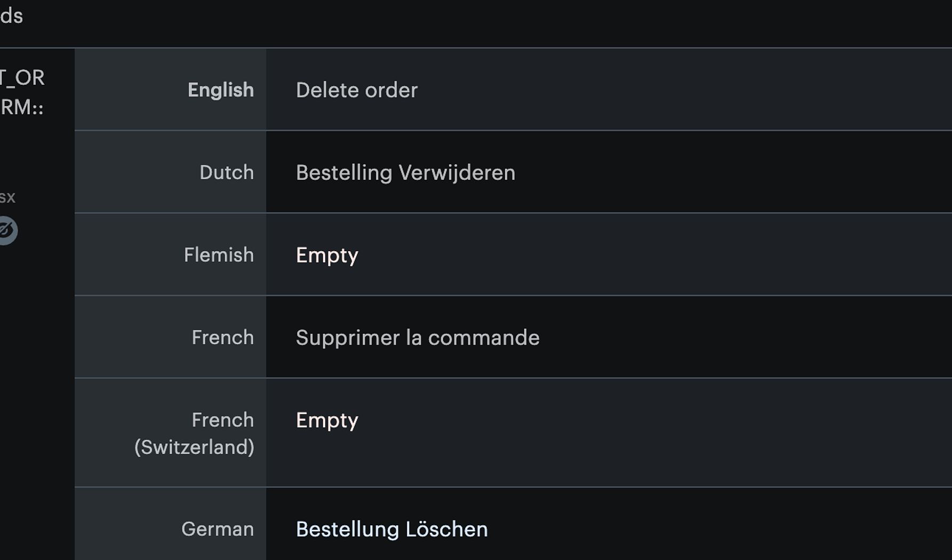This screenshot has height=560, width=952.
Task: Click the Dutch language label
Action: [x=226, y=173]
